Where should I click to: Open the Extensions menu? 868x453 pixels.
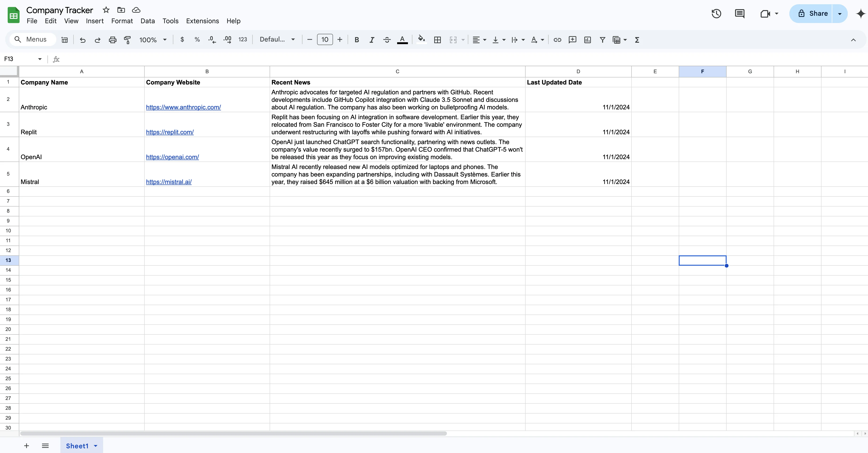pyautogui.click(x=202, y=21)
